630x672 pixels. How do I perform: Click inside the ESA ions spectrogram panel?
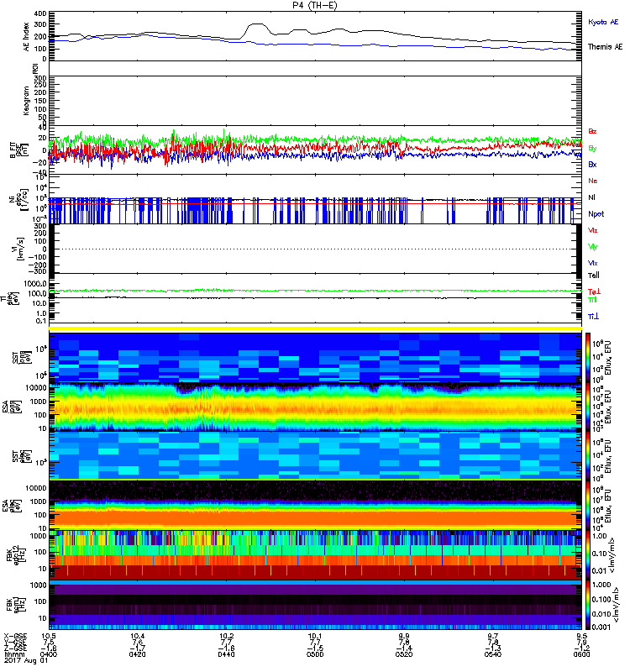point(315,407)
